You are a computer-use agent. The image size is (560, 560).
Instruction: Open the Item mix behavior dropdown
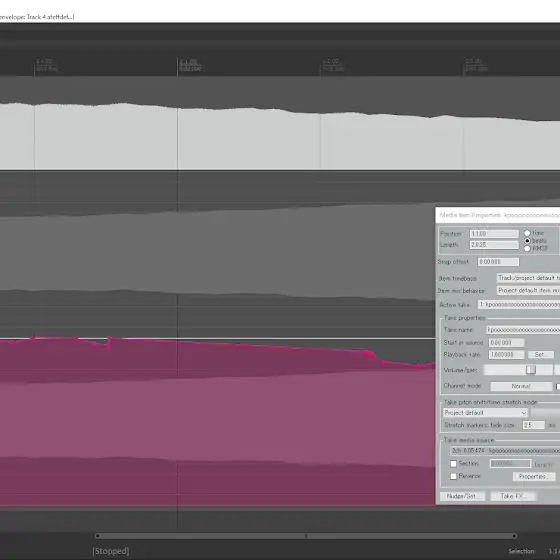click(528, 290)
